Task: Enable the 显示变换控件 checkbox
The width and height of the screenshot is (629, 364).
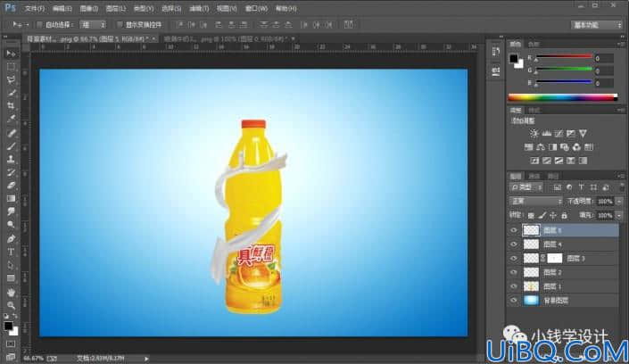Action: [x=120, y=25]
